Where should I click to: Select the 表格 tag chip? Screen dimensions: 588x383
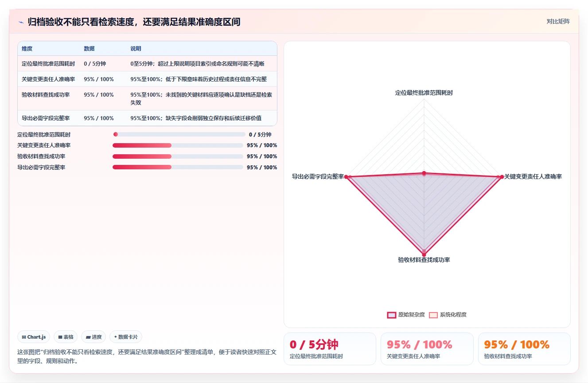66,337
